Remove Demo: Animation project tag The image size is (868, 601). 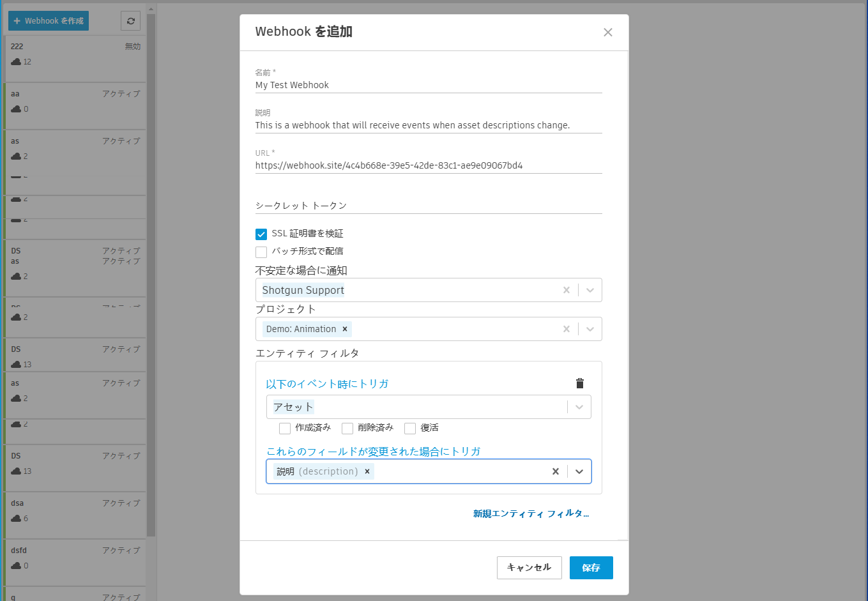pos(345,329)
